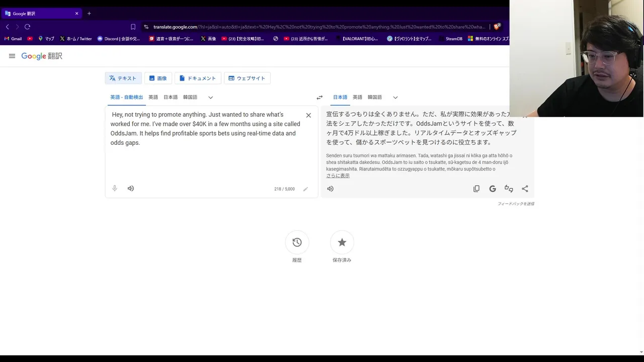
Task: Open the マップ bookmark
Action: point(46,39)
